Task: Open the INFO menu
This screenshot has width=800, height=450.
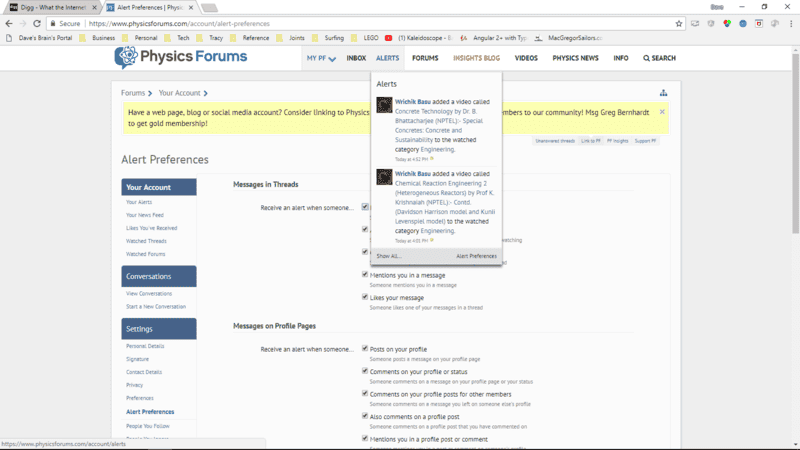Action: (621, 58)
